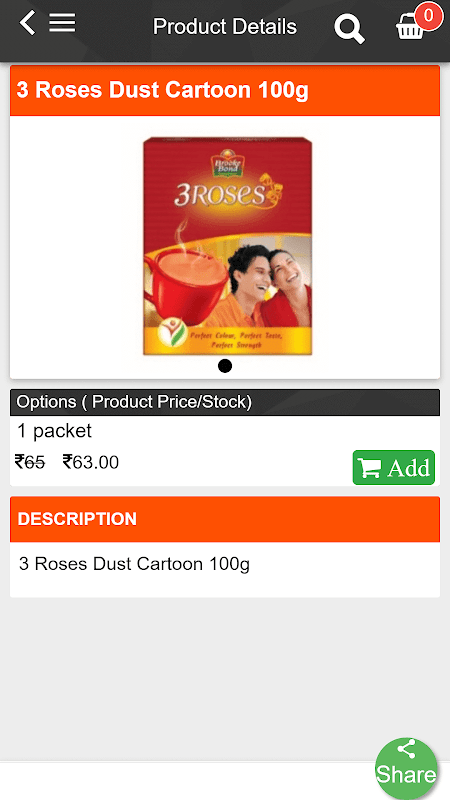Select the 1 packet option
Screen dimensions: 450x800
pyautogui.click(x=55, y=431)
